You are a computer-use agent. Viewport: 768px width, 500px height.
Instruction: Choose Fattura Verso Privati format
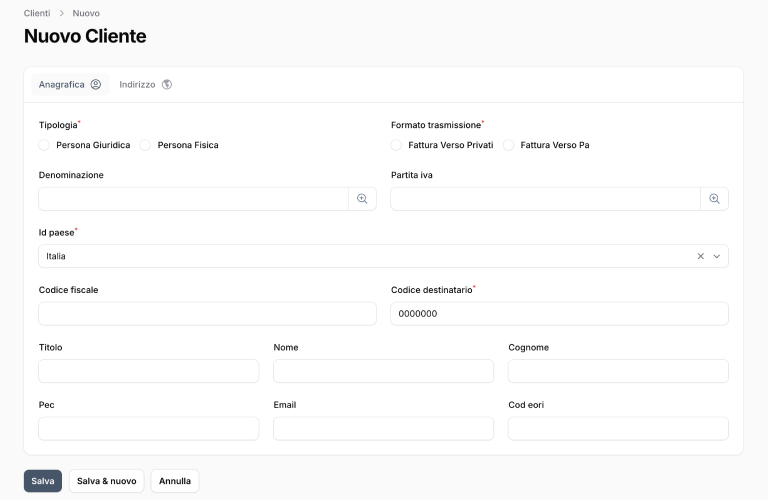[x=397, y=145]
